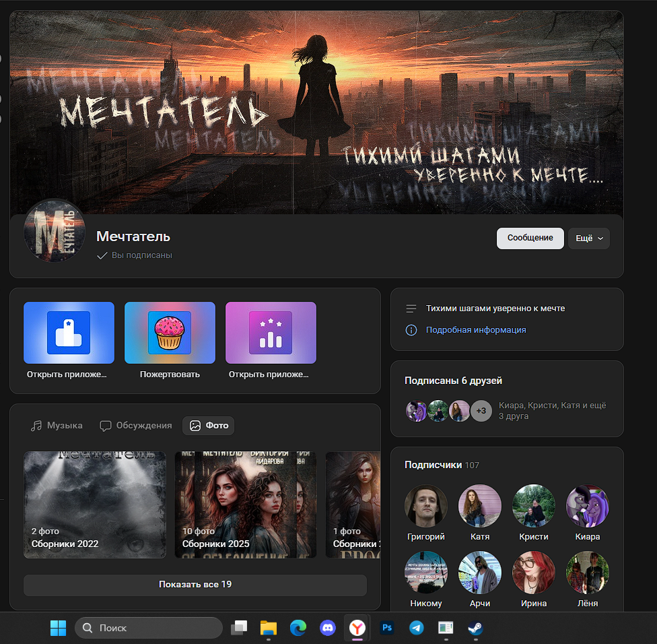
Task: Open the Мечтатель community avatar
Action: click(x=55, y=230)
